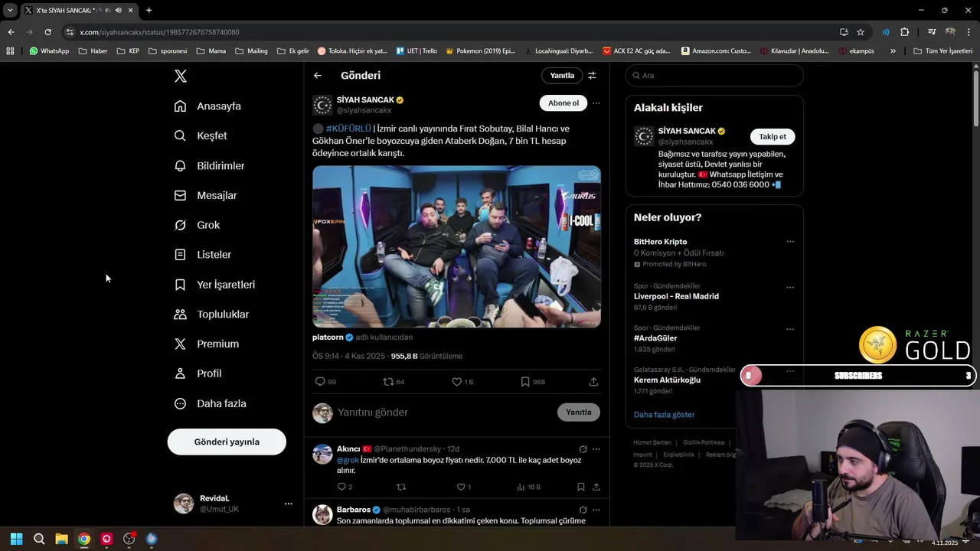This screenshot has width=980, height=551.
Task: Go back using the Gönderi arrow
Action: [x=318, y=76]
